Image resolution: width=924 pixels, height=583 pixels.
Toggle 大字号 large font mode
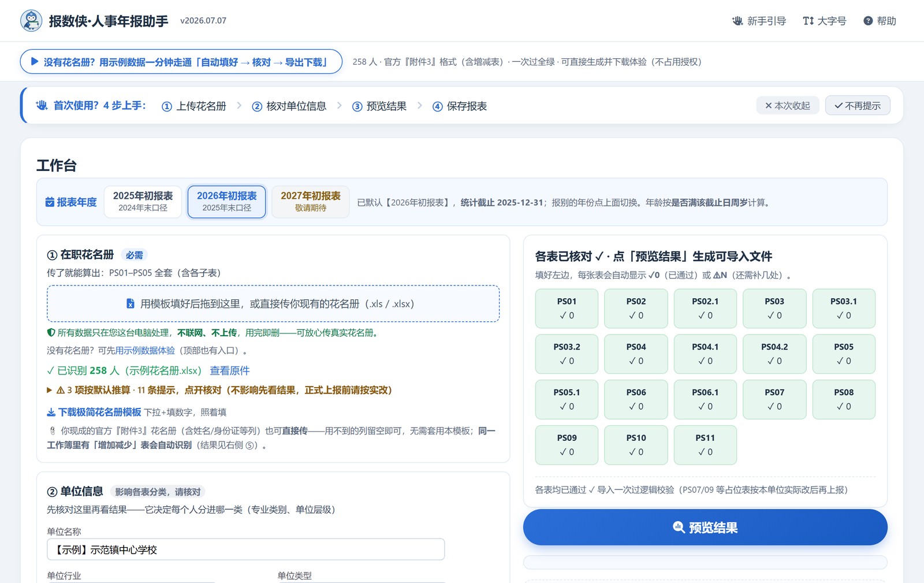tap(824, 21)
